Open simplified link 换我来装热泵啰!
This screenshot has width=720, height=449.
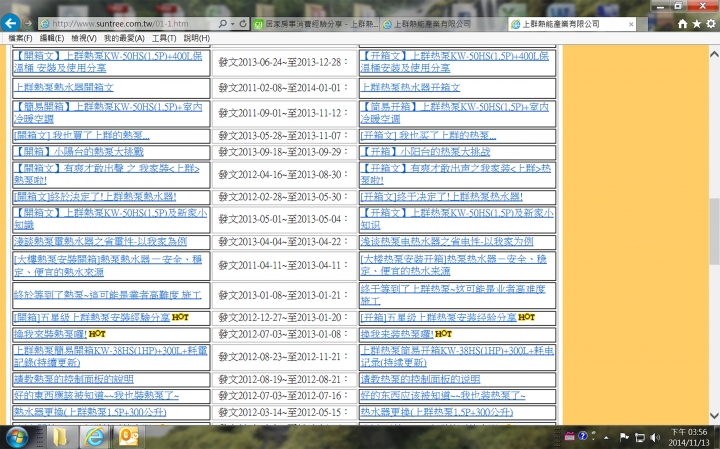(x=397, y=334)
